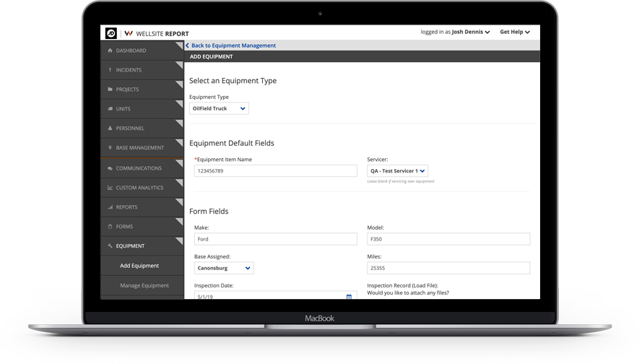This screenshot has height=364, width=642.
Task: Open the Base Assigned dropdown
Action: coord(224,268)
